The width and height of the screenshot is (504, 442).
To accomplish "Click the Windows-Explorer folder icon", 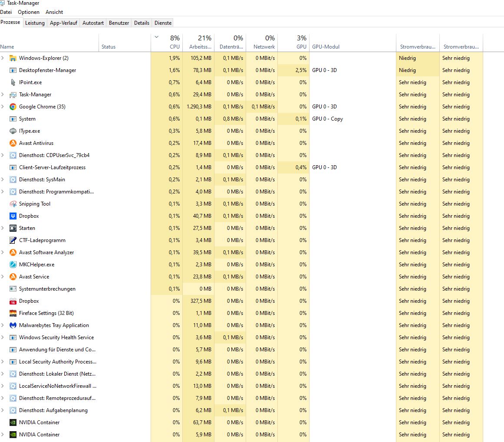I will point(13,58).
